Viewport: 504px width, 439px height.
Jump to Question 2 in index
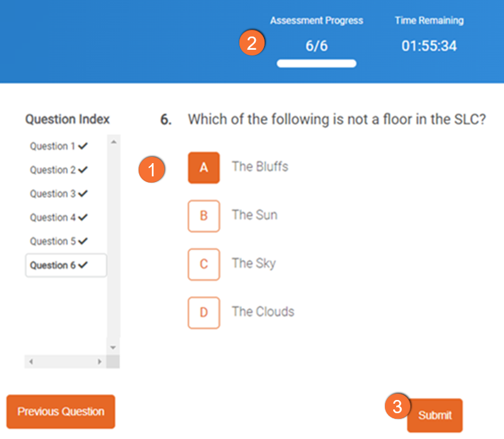tap(59, 170)
